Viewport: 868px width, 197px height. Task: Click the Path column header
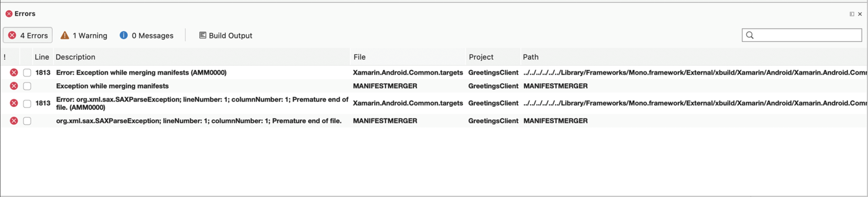[x=531, y=57]
